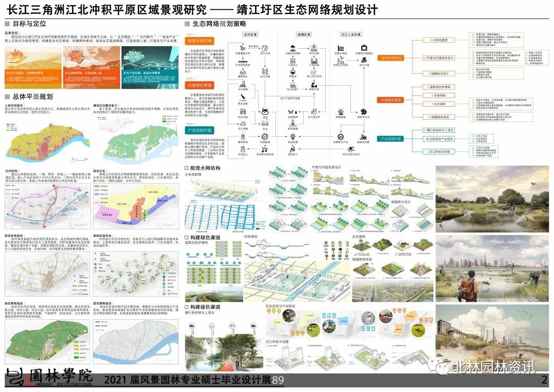Select the teal 产业结构升级 root node in the tree
This screenshot has height=392, width=554.
click(391, 139)
